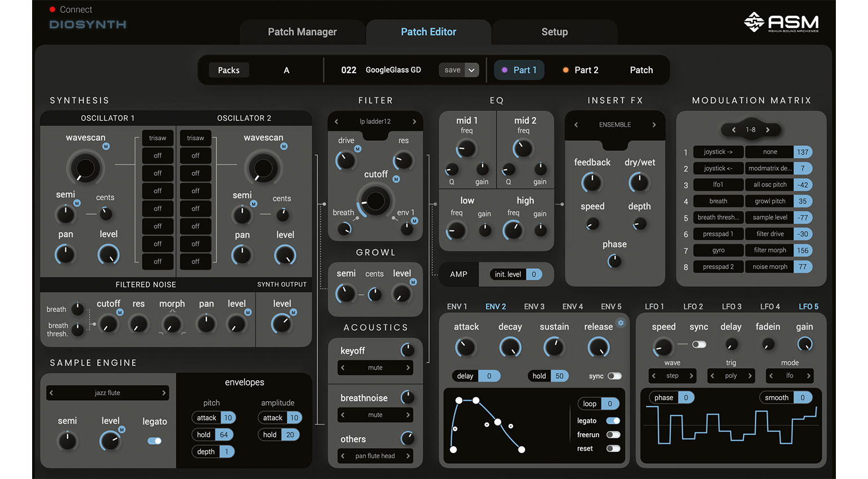Click previous arrow on ENSEMBLE insert effect
The image size is (868, 479).
tap(576, 125)
